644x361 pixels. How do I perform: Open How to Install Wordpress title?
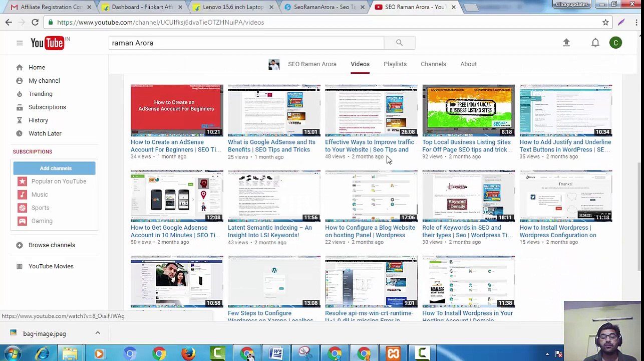click(x=558, y=232)
